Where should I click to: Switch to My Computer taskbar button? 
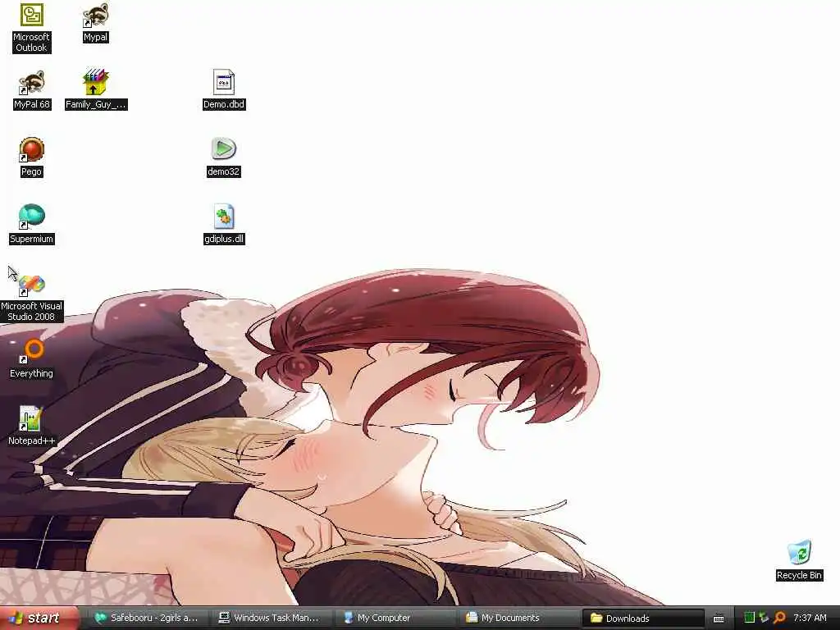tap(395, 619)
